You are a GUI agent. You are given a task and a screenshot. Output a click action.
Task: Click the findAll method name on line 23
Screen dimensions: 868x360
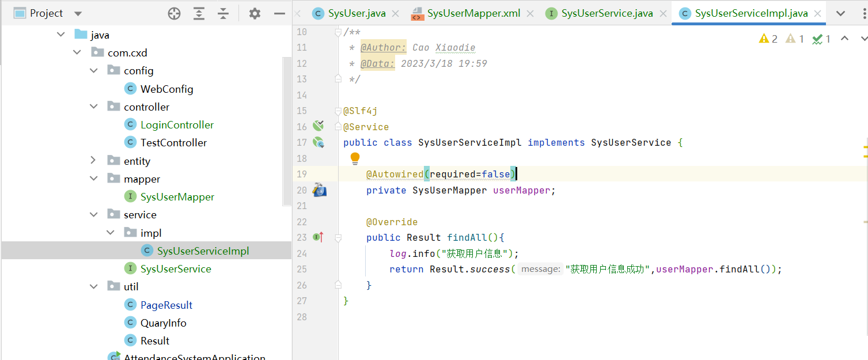coord(467,237)
